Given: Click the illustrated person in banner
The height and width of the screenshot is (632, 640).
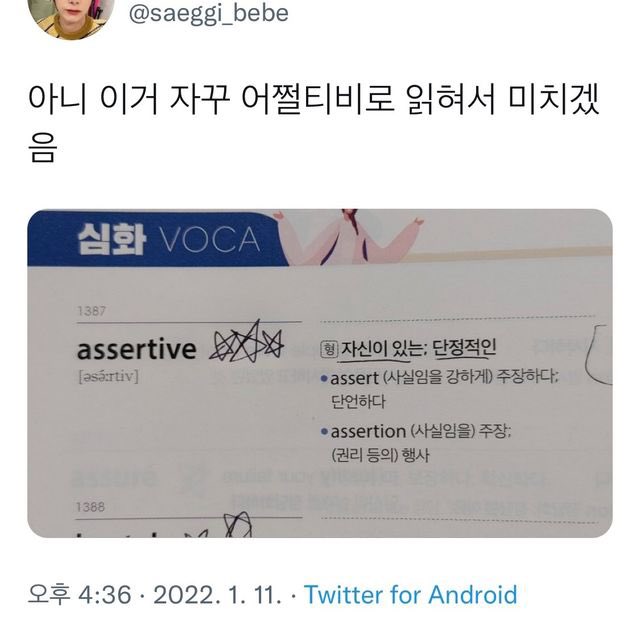Looking at the screenshot, I should pyautogui.click(x=351, y=237).
